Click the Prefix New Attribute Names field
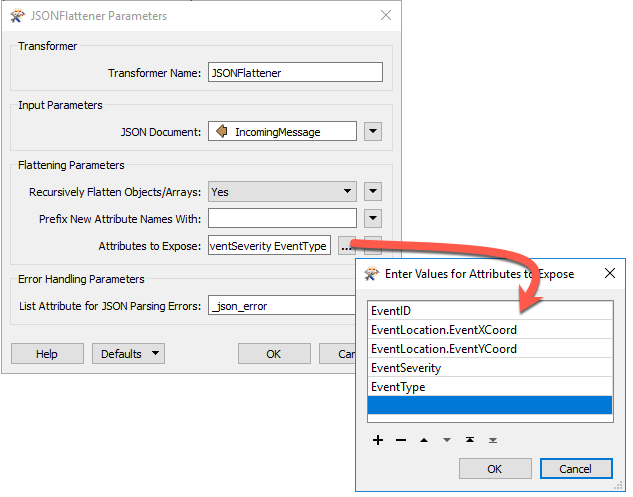 coord(282,218)
